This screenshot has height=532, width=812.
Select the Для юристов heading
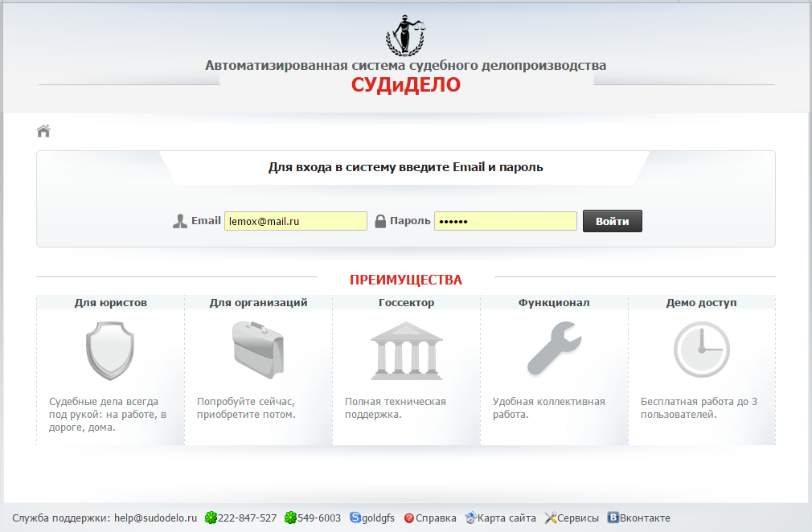click(110, 303)
